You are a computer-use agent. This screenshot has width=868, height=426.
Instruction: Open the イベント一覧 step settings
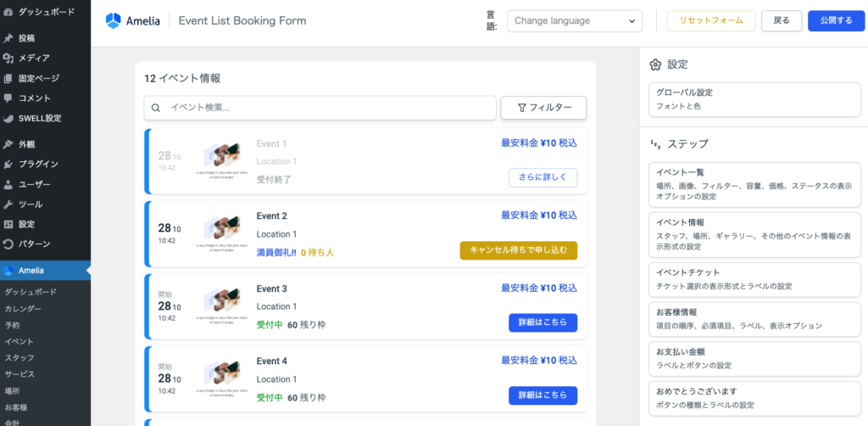pos(754,183)
